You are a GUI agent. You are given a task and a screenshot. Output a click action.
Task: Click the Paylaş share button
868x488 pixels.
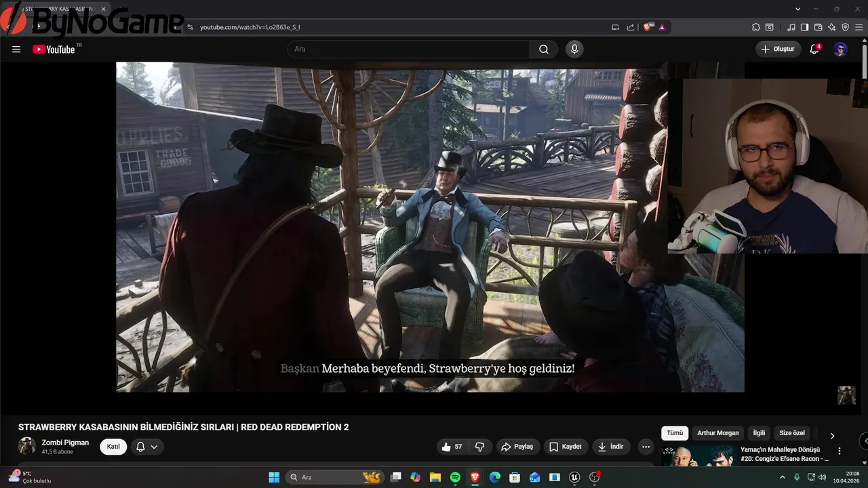click(x=517, y=447)
